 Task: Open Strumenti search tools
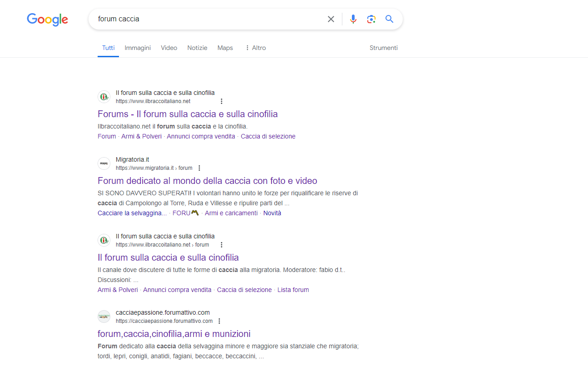pyautogui.click(x=383, y=48)
